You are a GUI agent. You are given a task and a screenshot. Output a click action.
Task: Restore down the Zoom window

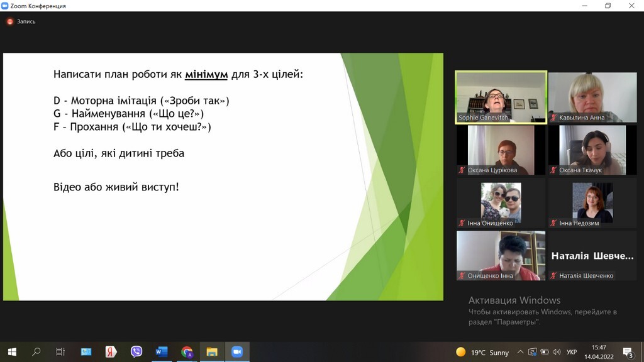(x=608, y=6)
